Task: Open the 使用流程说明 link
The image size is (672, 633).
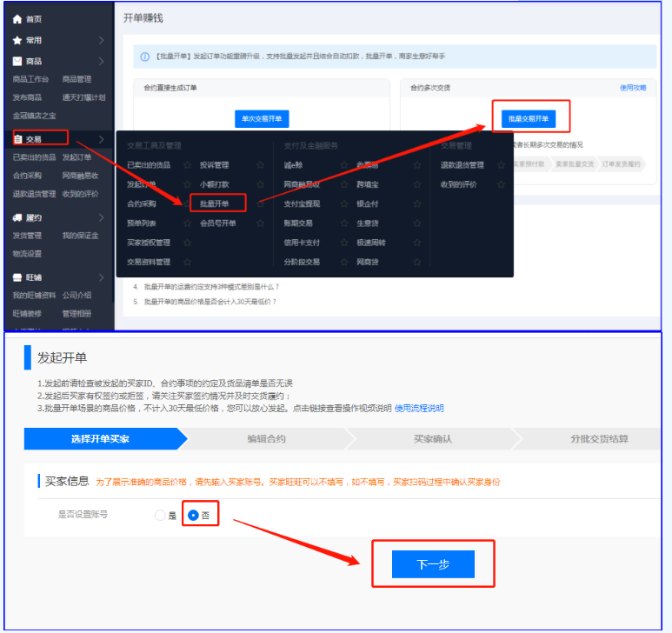Action: point(419,408)
